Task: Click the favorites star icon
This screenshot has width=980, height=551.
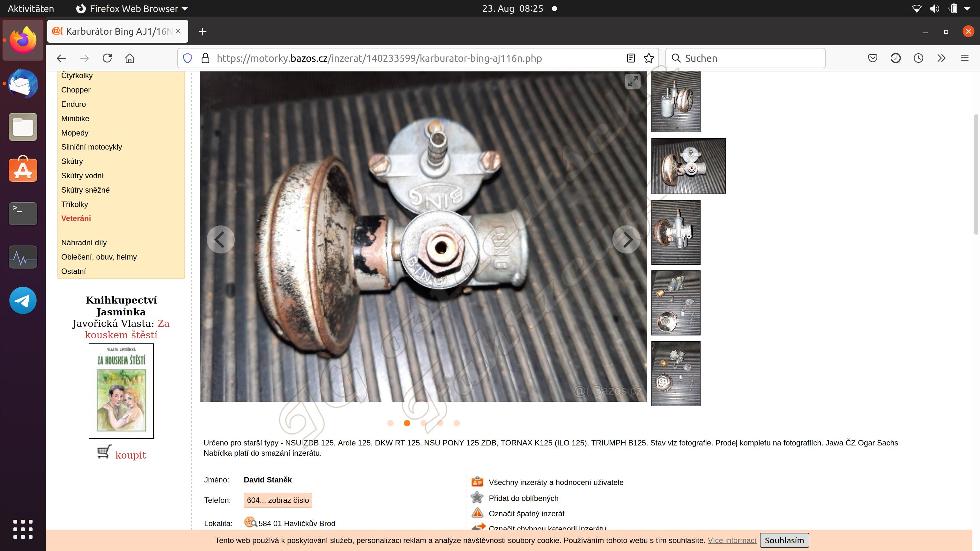Action: point(477,497)
